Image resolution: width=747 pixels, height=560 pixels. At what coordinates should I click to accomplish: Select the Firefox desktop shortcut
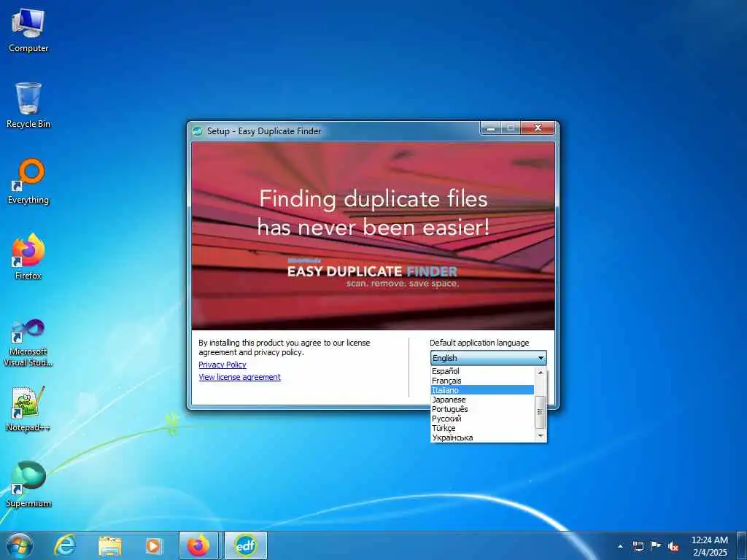[28, 257]
